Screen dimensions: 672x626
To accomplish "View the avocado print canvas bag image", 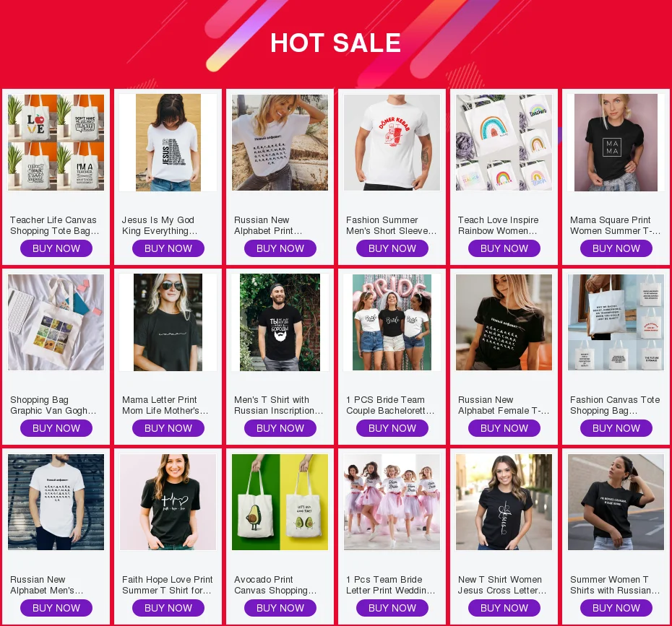I will point(280,503).
